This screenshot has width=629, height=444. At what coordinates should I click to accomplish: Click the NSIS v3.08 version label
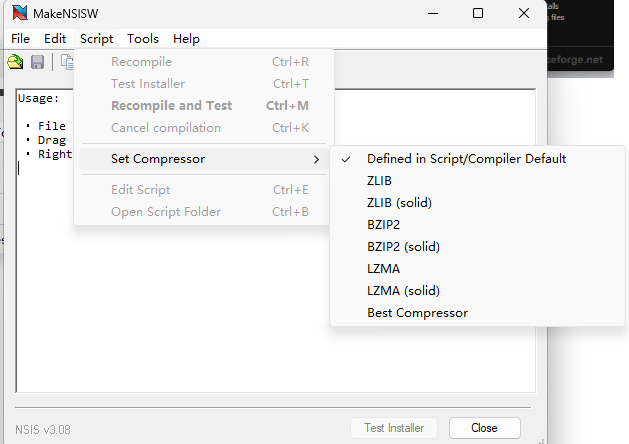[43, 430]
